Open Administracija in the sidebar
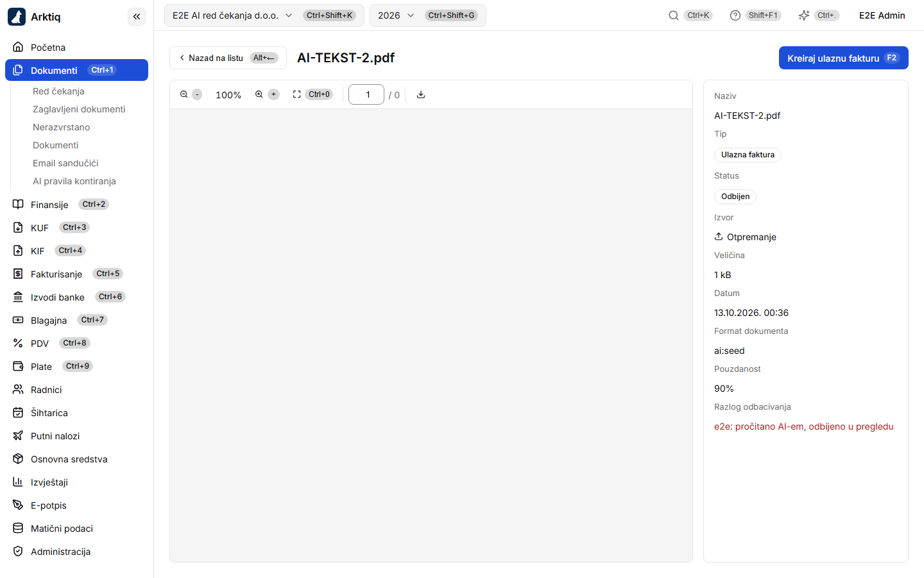 [76, 551]
